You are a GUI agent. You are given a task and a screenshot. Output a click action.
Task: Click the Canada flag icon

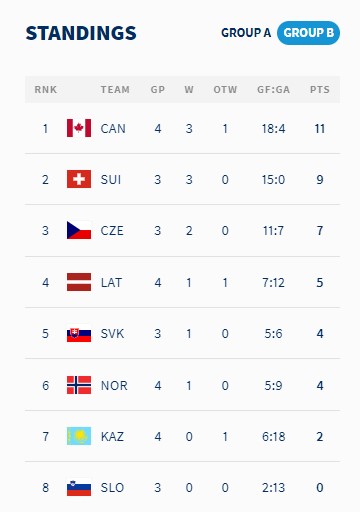click(x=79, y=128)
